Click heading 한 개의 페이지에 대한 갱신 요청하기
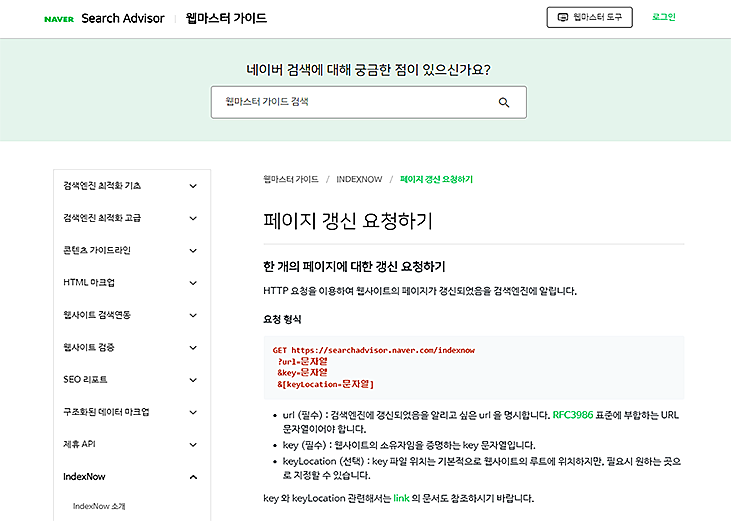The image size is (731, 521). coord(354,267)
